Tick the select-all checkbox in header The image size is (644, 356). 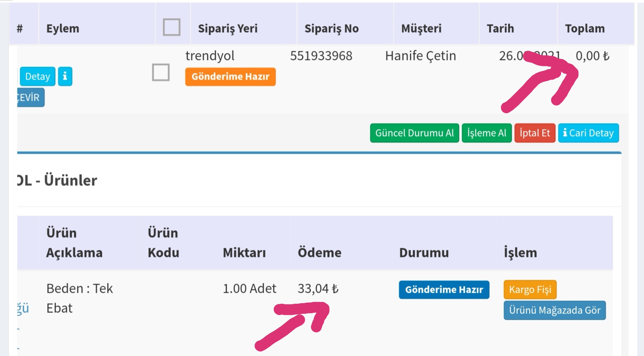pos(171,27)
